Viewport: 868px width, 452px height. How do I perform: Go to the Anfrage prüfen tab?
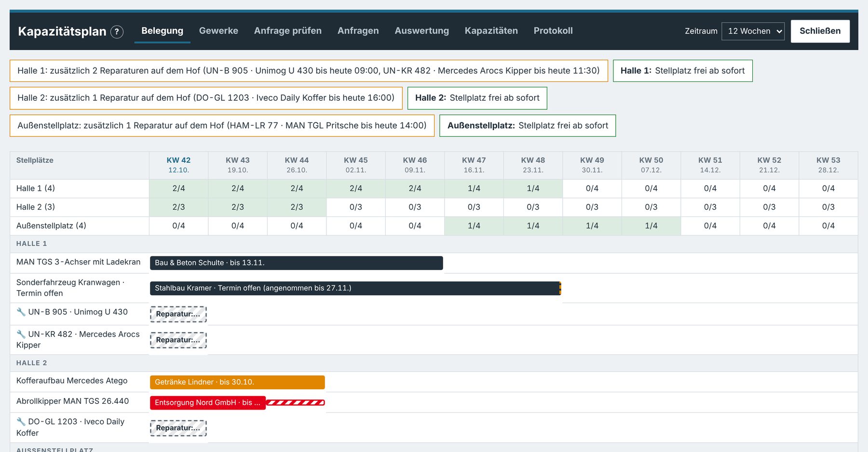point(287,31)
